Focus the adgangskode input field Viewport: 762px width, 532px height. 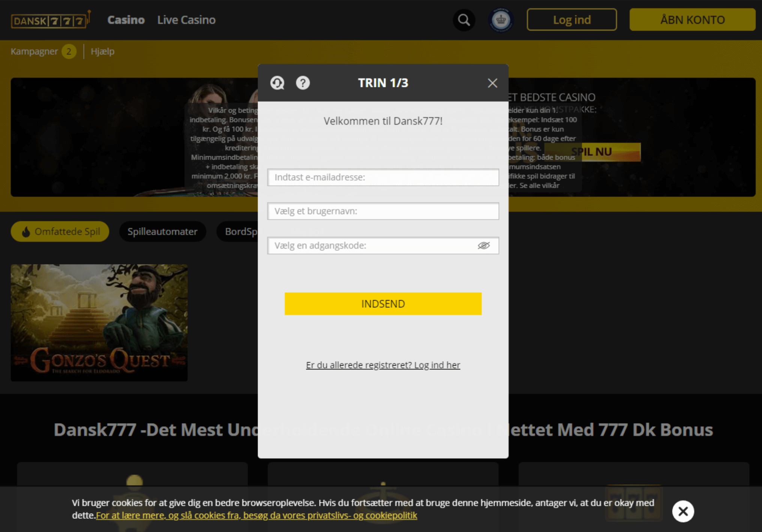pos(383,245)
